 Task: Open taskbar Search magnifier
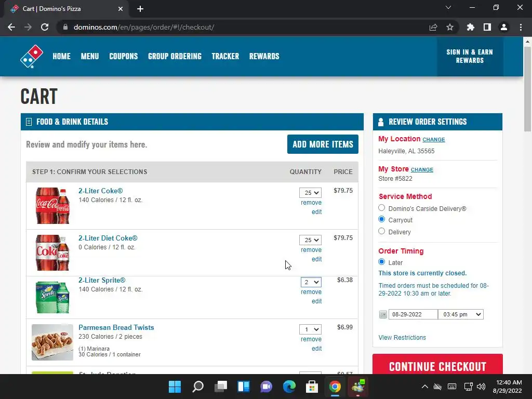(x=198, y=387)
